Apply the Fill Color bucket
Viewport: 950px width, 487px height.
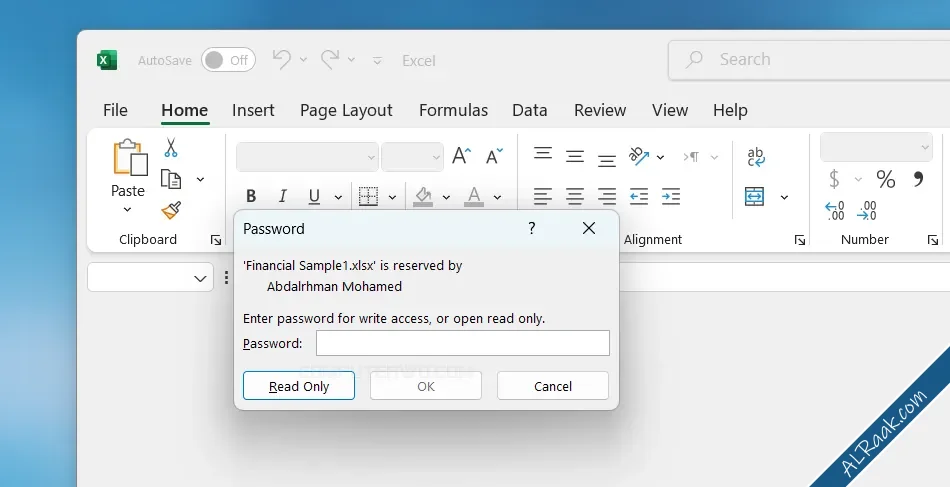[x=423, y=196]
